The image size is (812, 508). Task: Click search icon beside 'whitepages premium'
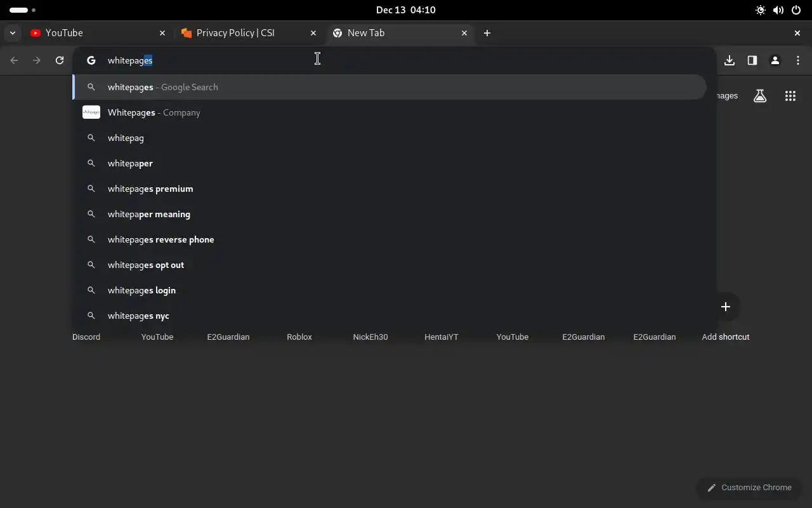[x=91, y=189]
